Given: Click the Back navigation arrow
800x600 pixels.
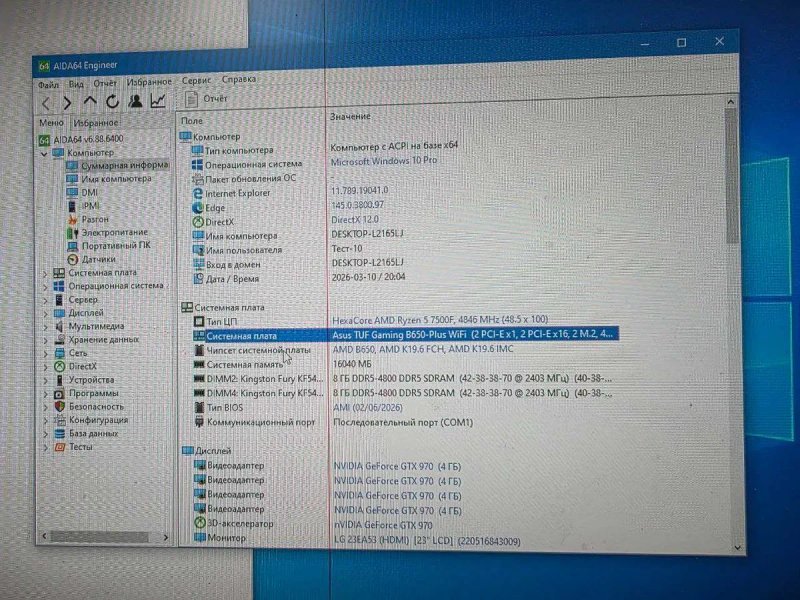Looking at the screenshot, I should pos(46,104).
